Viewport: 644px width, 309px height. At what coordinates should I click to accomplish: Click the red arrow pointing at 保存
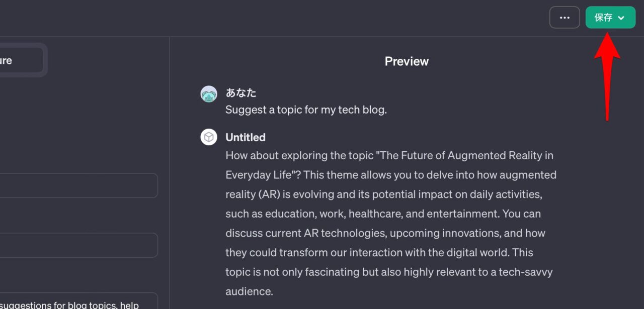(x=607, y=75)
